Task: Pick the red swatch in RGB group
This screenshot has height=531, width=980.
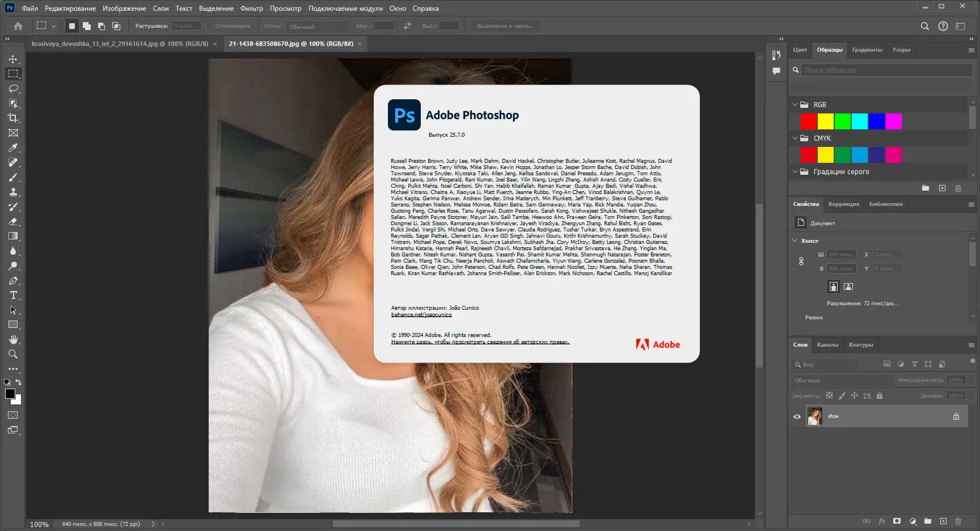Action: point(809,121)
